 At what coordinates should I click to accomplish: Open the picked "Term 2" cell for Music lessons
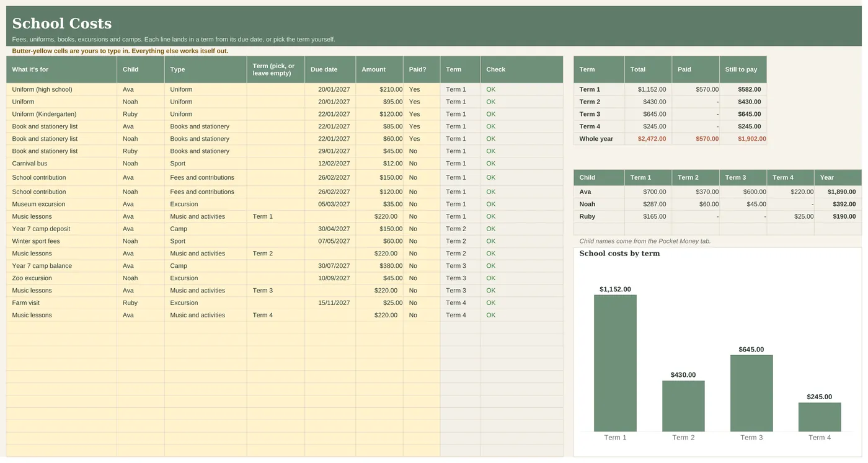click(x=276, y=254)
